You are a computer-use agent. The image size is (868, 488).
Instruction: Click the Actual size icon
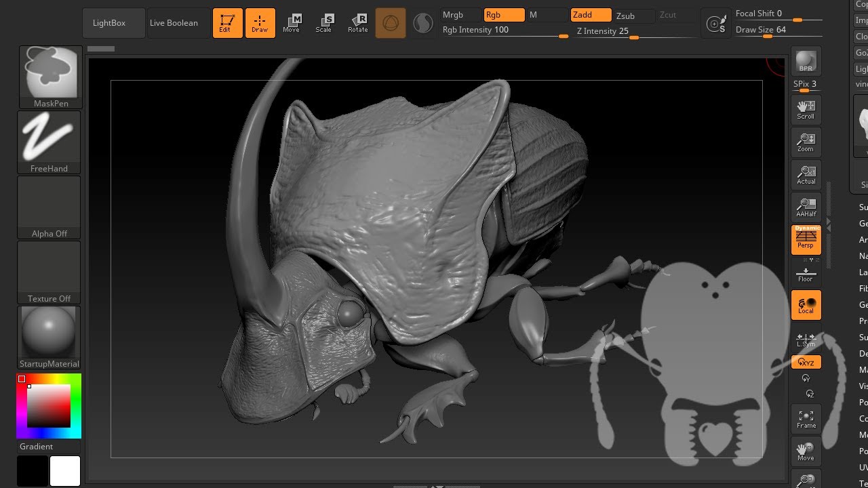(x=806, y=175)
